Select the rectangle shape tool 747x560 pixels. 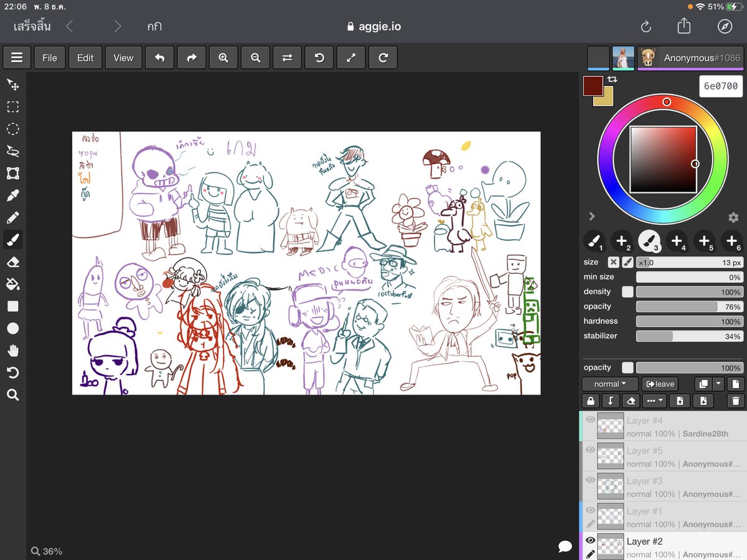pos(12,306)
